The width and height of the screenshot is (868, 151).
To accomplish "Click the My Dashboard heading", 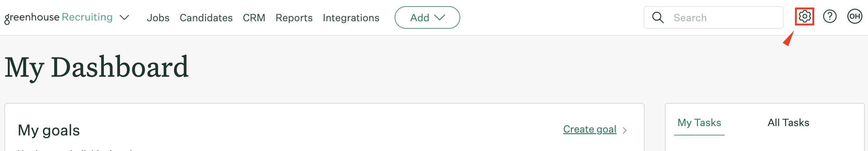I will [x=96, y=68].
